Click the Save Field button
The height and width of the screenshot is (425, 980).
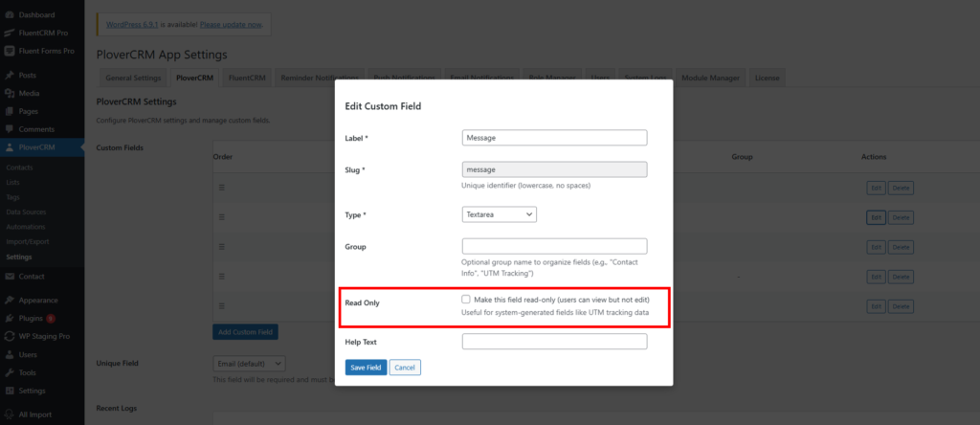pos(366,368)
